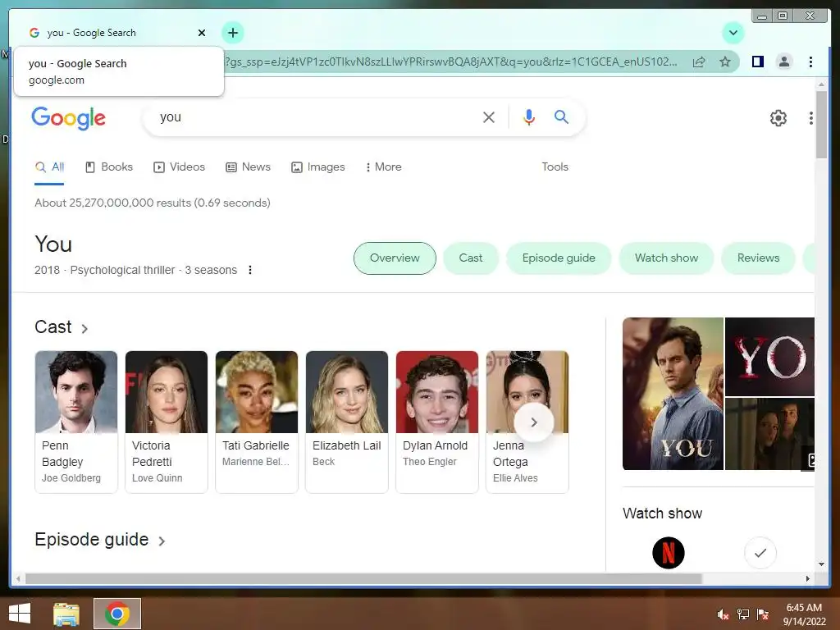Select the Reviews chip

[x=758, y=258]
